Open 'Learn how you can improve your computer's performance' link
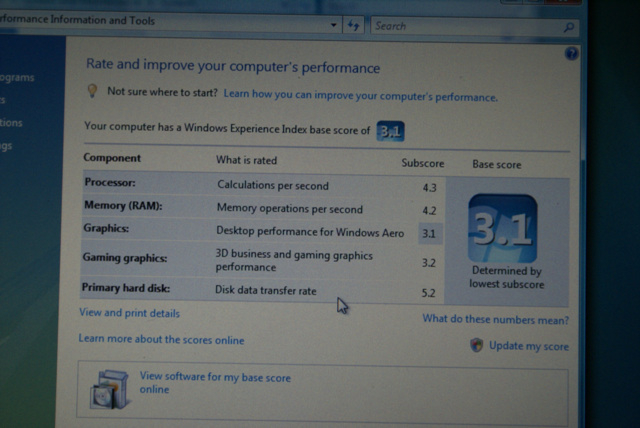Viewport: 640px width, 428px height. (x=360, y=95)
